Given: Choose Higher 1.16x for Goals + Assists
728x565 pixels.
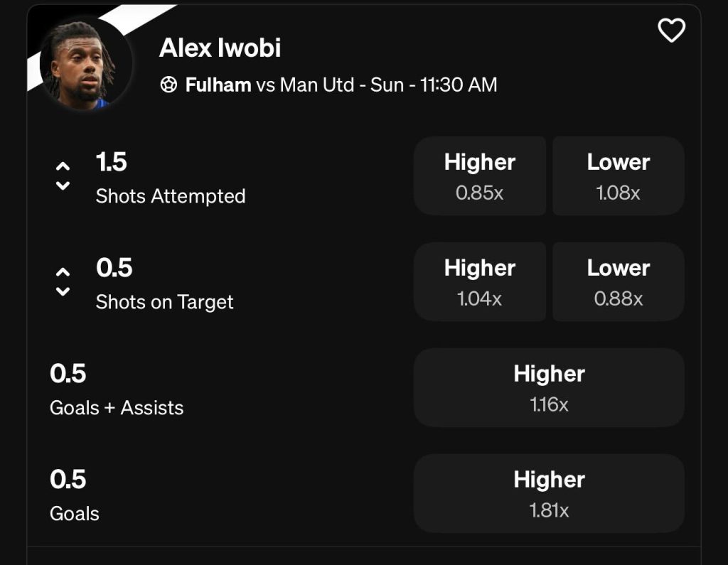Looking at the screenshot, I should click(x=550, y=387).
